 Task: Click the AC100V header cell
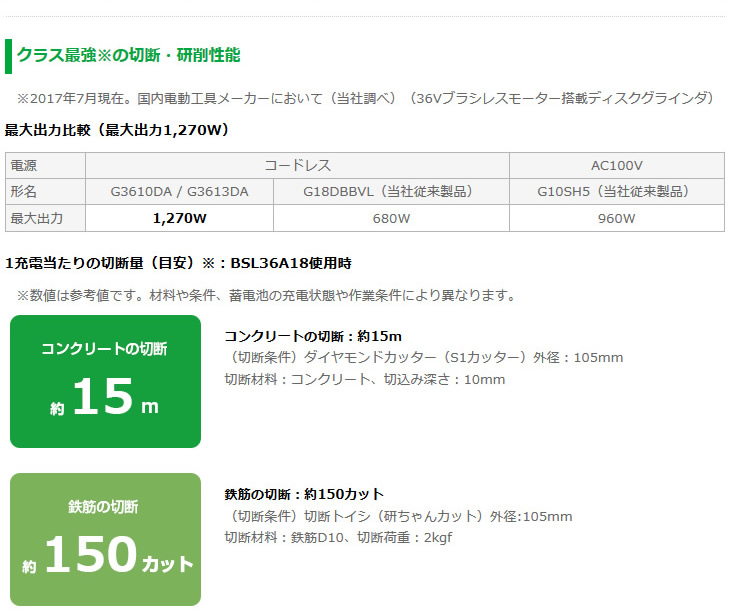coord(616,165)
